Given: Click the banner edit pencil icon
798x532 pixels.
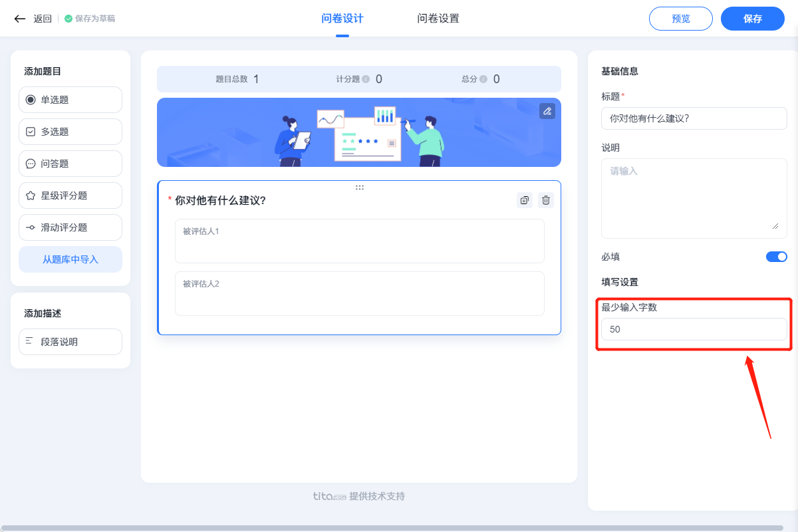Looking at the screenshot, I should (547, 111).
